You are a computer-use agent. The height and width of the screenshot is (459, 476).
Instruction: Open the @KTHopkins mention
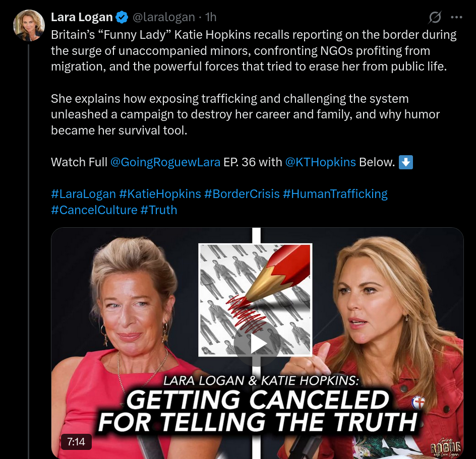pyautogui.click(x=320, y=162)
